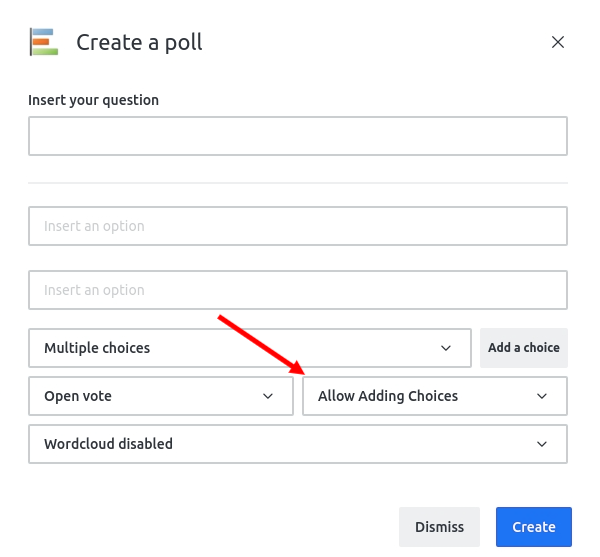This screenshot has height=557, width=600.
Task: Click the red arrow annotation head
Action: pos(297,368)
